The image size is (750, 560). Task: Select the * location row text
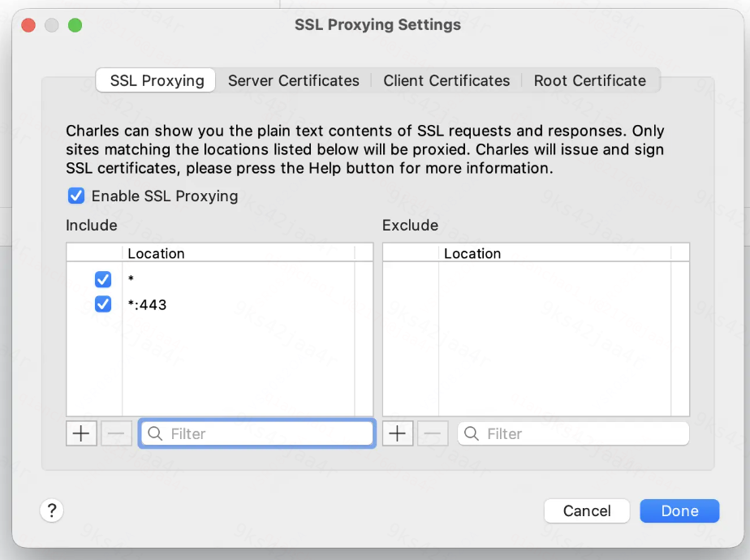click(131, 279)
